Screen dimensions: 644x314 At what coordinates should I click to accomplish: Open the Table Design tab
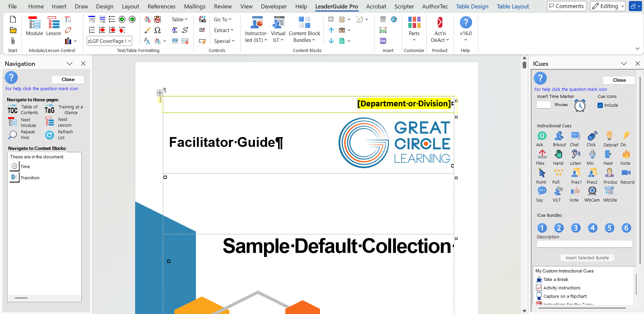[x=472, y=6]
